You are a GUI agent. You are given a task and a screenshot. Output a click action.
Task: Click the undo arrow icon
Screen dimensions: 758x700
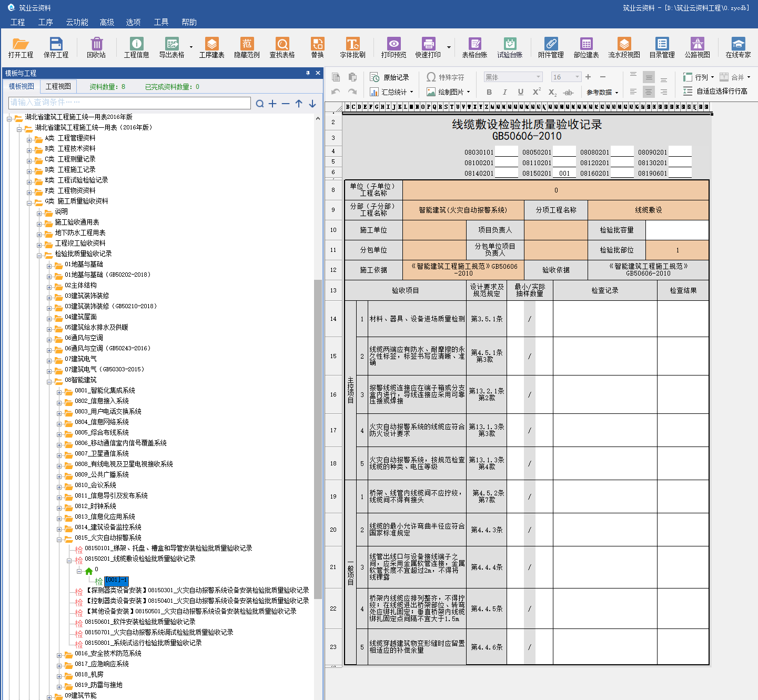coord(336,92)
